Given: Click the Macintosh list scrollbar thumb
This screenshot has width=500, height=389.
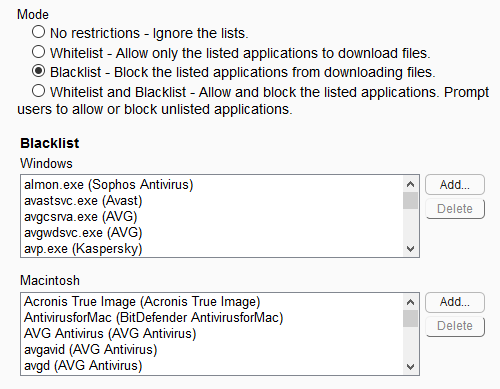Looking at the screenshot, I should click(x=410, y=319).
